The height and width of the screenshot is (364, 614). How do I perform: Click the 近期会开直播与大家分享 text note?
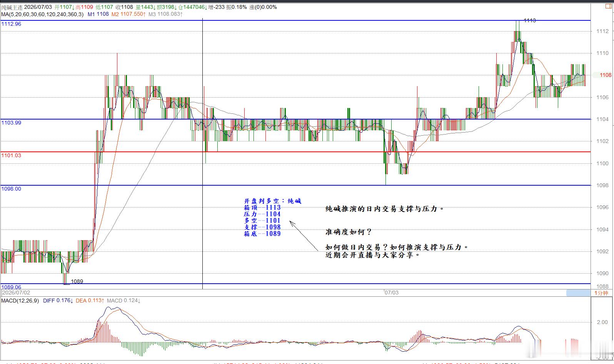(x=372, y=255)
